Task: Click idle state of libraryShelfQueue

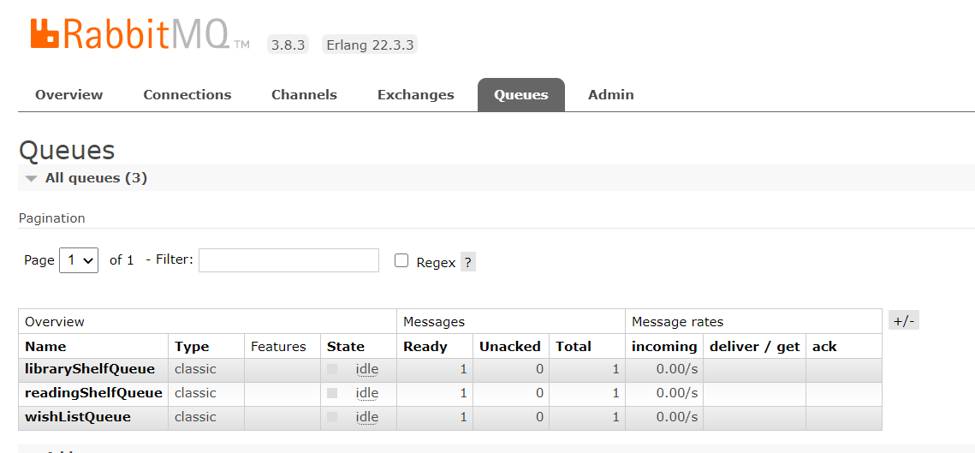Action: point(367,369)
